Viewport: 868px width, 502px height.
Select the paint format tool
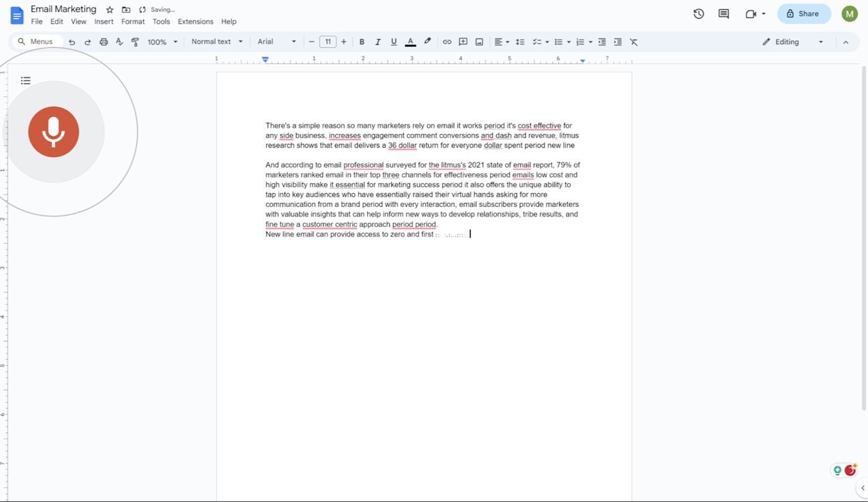tap(135, 42)
